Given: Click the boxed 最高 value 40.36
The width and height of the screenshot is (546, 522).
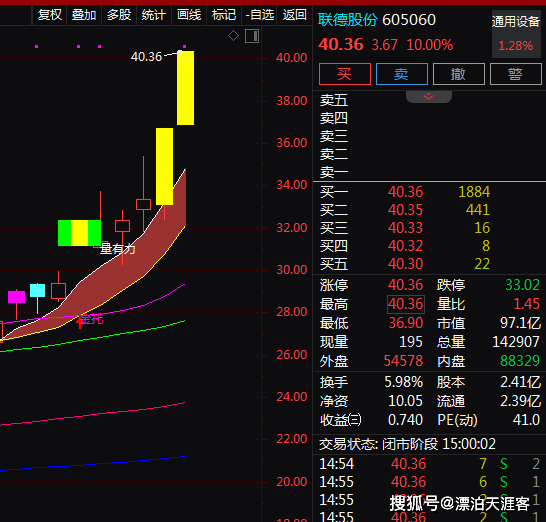Looking at the screenshot, I should point(406,304).
